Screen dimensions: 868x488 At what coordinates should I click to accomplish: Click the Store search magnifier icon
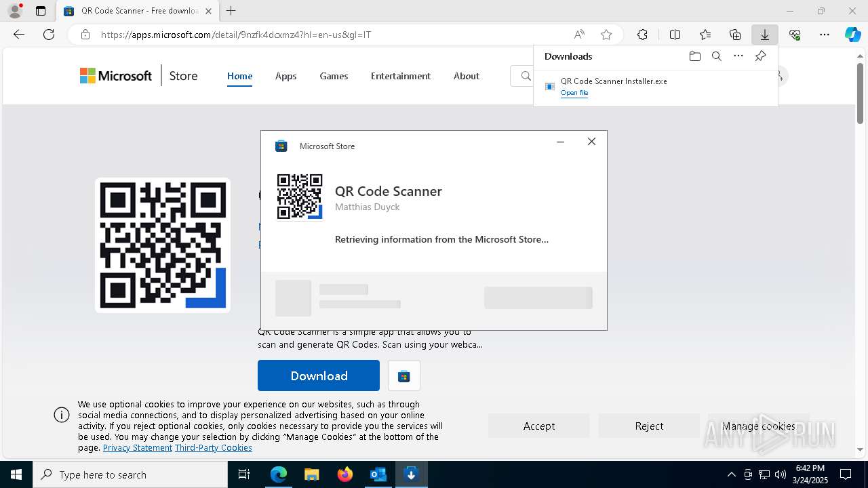526,76
